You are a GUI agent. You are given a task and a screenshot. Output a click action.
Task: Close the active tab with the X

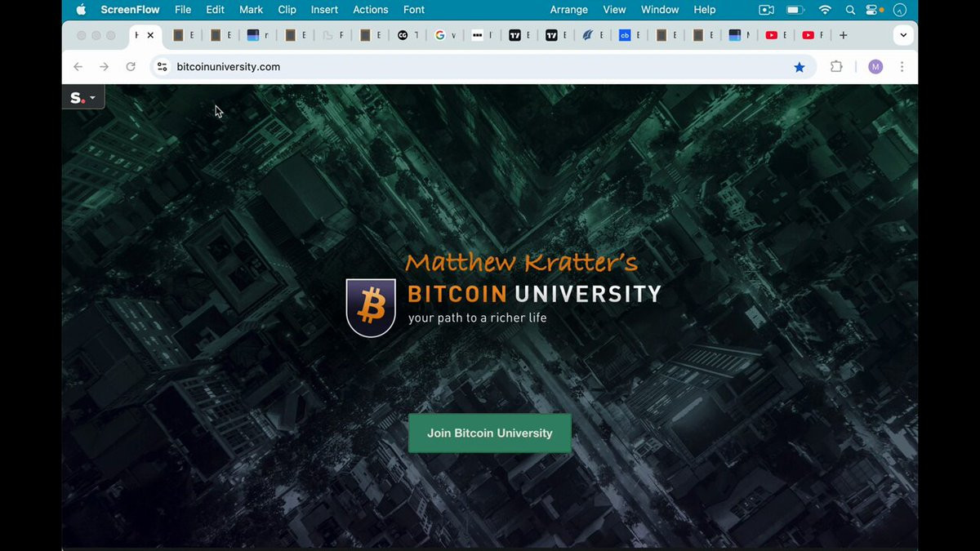[150, 35]
